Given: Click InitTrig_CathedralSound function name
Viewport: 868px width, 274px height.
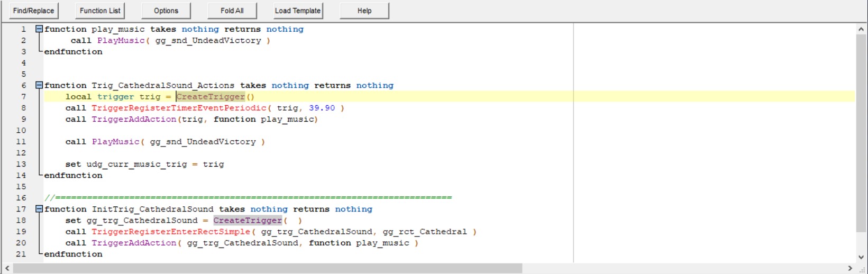Looking at the screenshot, I should 152,209.
